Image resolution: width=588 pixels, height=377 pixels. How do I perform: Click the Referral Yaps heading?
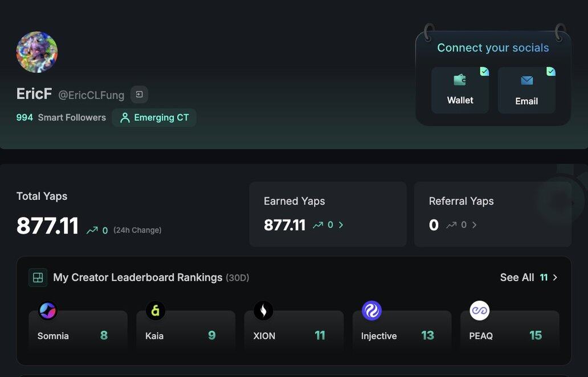462,201
